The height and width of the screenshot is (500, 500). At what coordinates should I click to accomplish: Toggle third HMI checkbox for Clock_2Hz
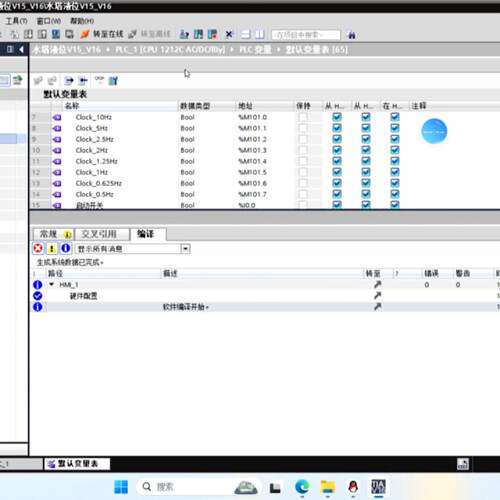(x=395, y=150)
